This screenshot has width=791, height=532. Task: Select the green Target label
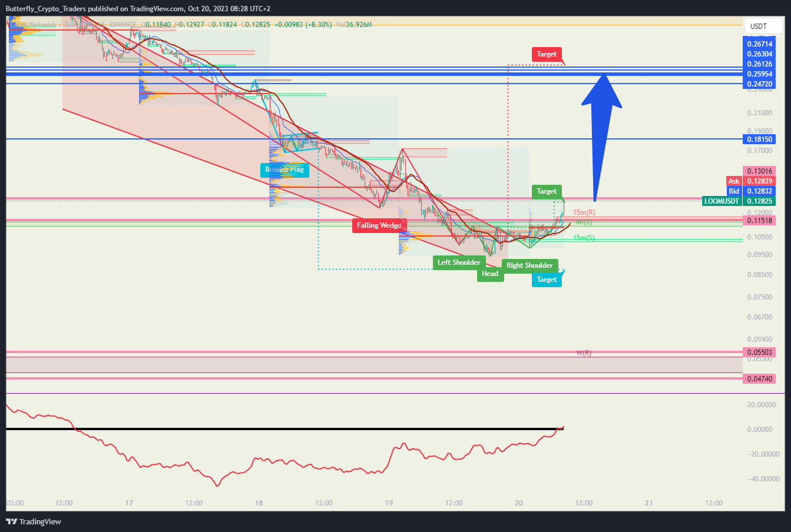(547, 191)
